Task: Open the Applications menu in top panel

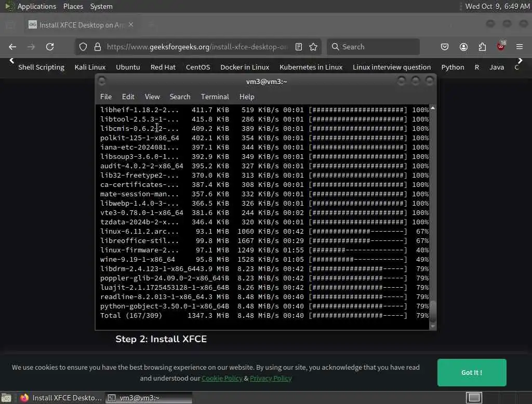Action: (37, 6)
